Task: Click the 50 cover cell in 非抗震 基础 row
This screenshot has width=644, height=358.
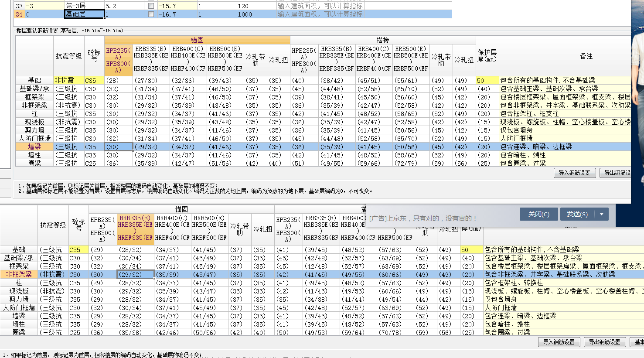Action: click(x=487, y=81)
